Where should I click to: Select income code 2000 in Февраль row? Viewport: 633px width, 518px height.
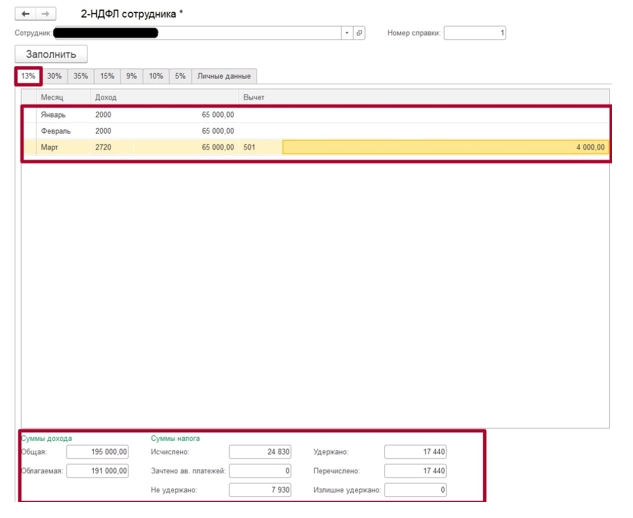click(112, 131)
